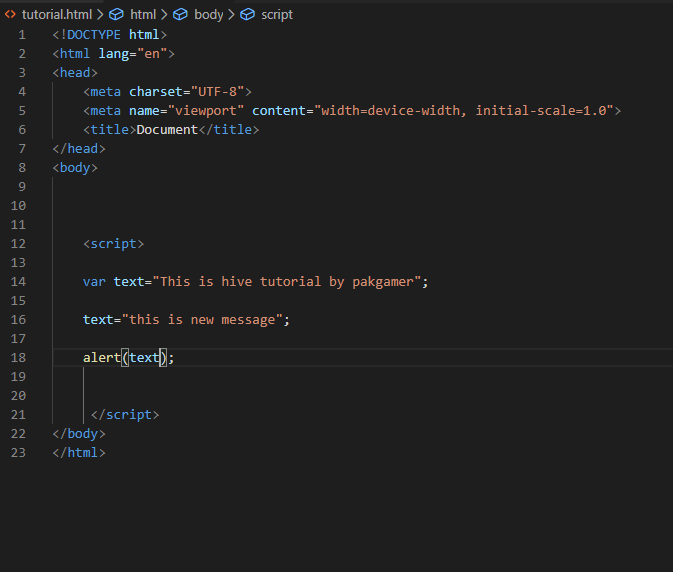Click the opening body tag on line 8
This screenshot has width=673, height=572.
click(75, 168)
